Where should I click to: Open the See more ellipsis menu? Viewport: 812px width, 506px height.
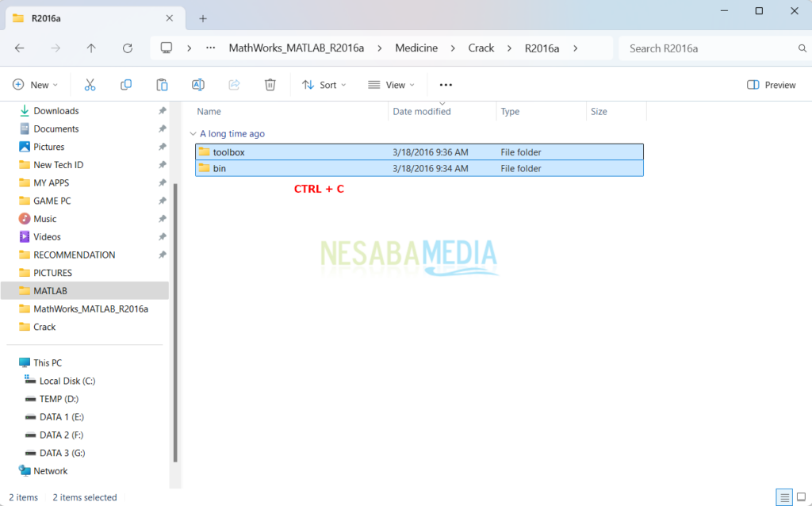445,84
